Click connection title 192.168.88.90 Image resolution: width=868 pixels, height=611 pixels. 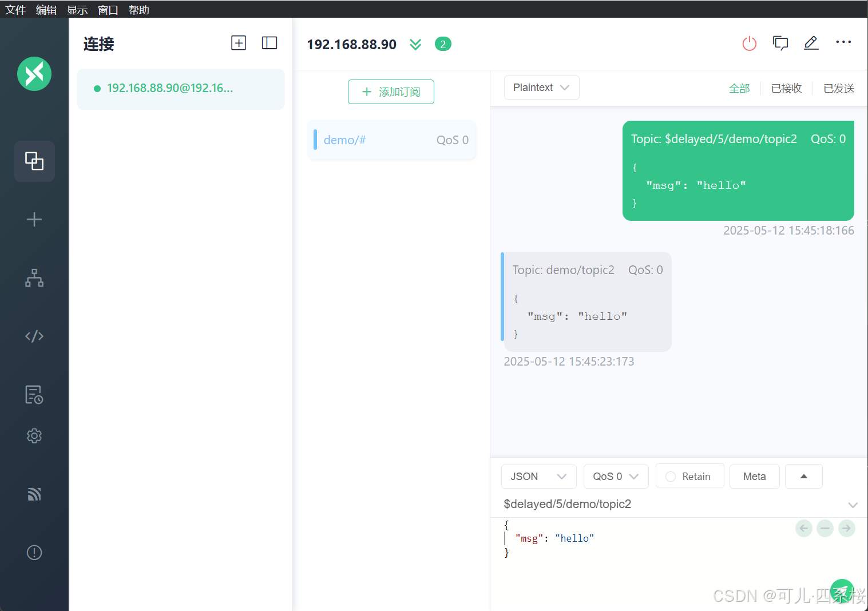(x=352, y=45)
